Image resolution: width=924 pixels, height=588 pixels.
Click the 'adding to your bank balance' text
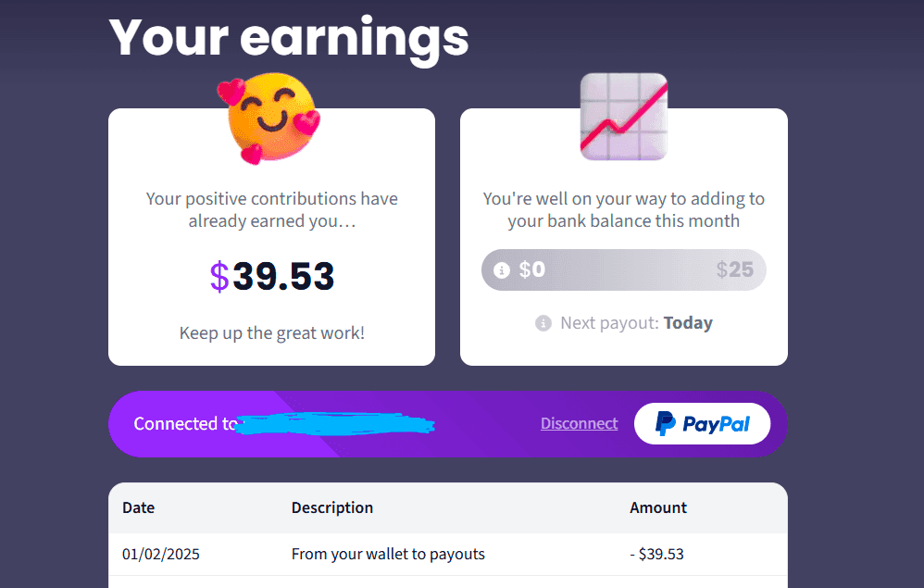point(623,210)
